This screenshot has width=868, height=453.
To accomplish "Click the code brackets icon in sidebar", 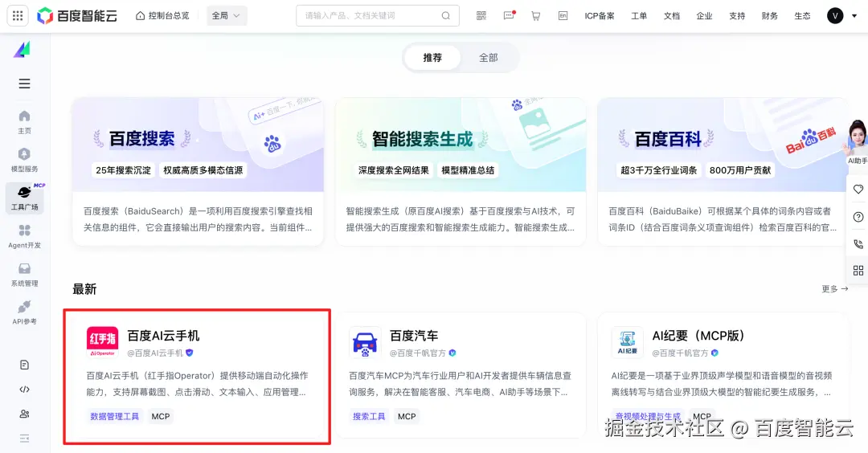I will [24, 390].
